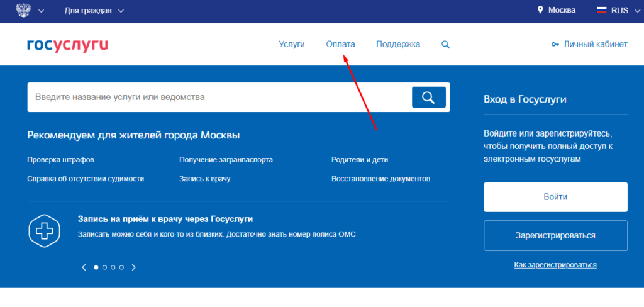Select the second carousel dot indicator
Image resolution: width=644 pixels, height=307 pixels.
click(104, 267)
